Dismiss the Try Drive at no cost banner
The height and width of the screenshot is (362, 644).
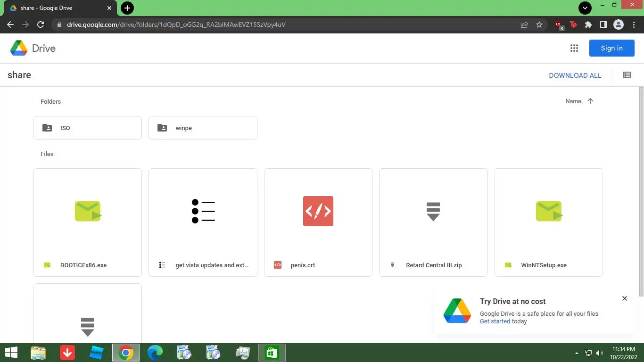click(x=624, y=298)
